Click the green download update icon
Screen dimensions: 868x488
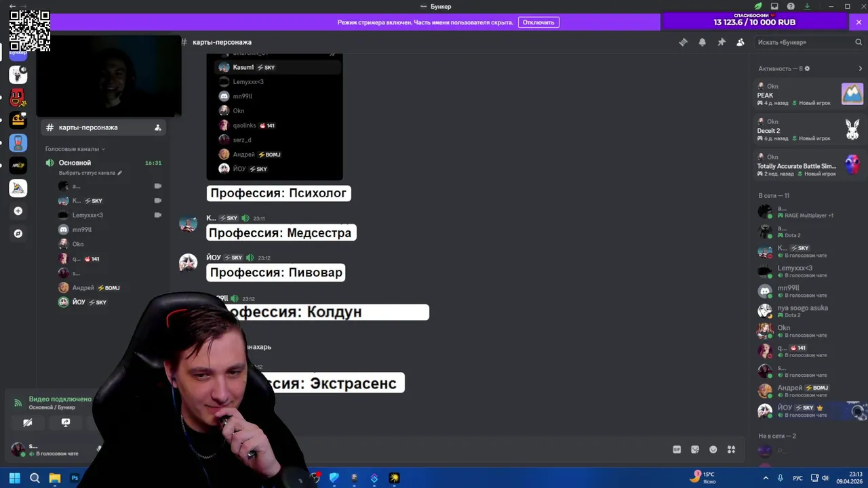(x=807, y=6)
